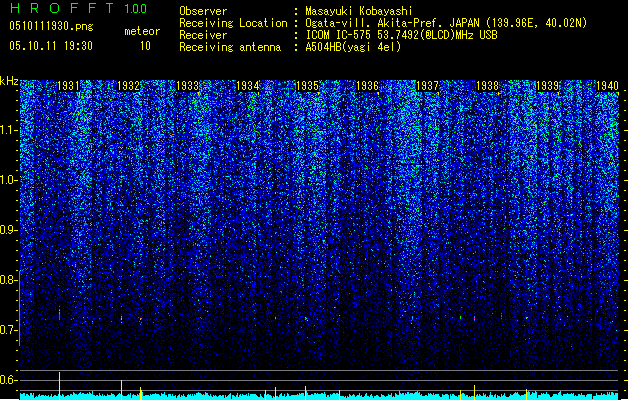629x400 pixels.
Task: Click the 'Receiving Location' field label
Action: pyautogui.click(x=233, y=23)
